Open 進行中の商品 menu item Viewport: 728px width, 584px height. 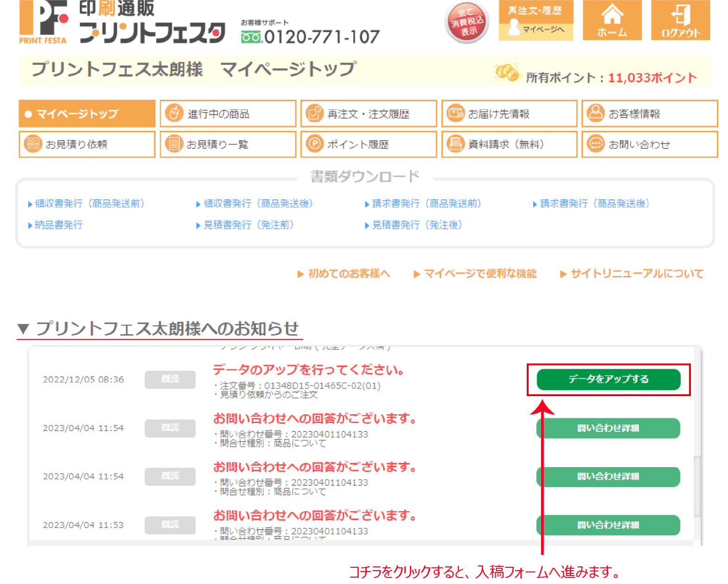pyautogui.click(x=228, y=114)
